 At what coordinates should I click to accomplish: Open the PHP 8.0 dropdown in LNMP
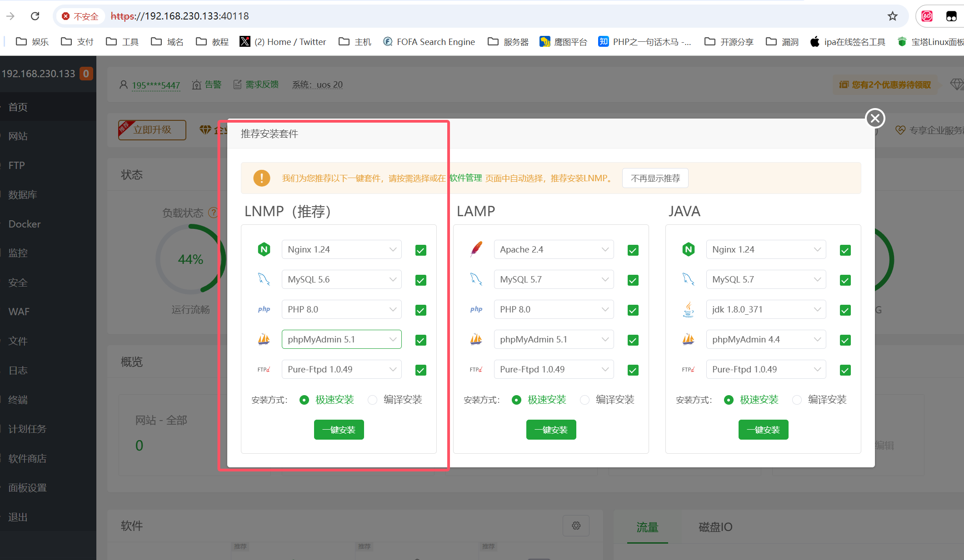point(341,309)
